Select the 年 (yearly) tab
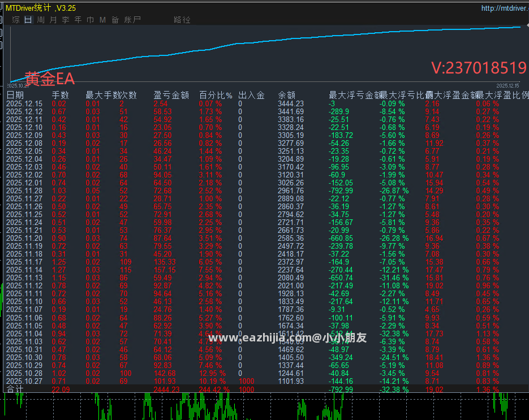This screenshot has width=529, height=420. (x=78, y=20)
